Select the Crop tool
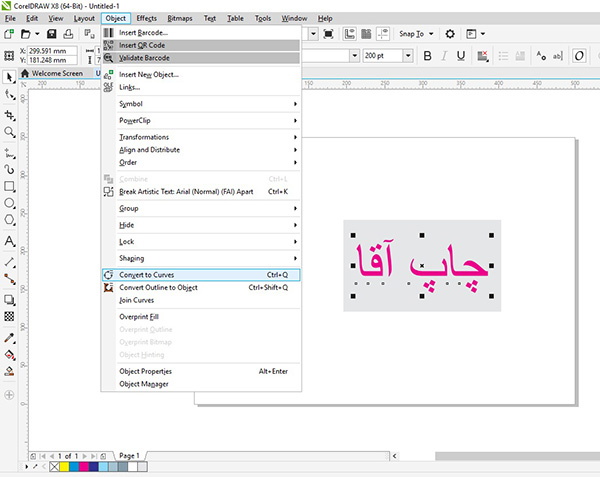Viewport: 600px width, 477px height. point(9,115)
